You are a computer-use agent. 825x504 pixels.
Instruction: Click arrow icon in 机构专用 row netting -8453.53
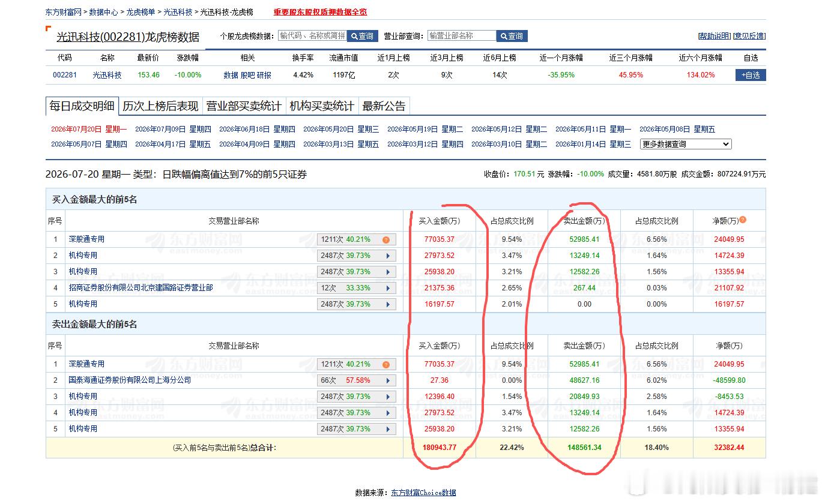388,397
